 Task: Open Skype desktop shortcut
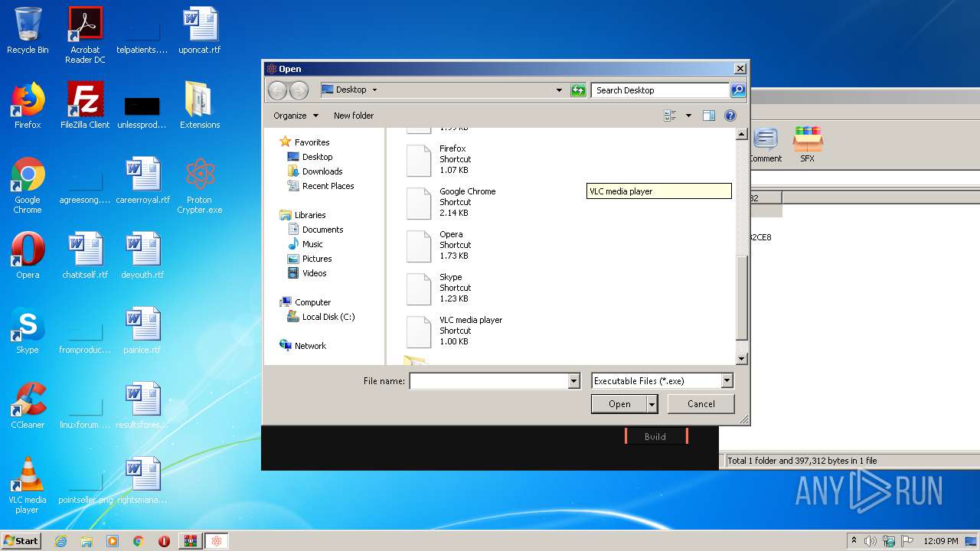[x=28, y=331]
